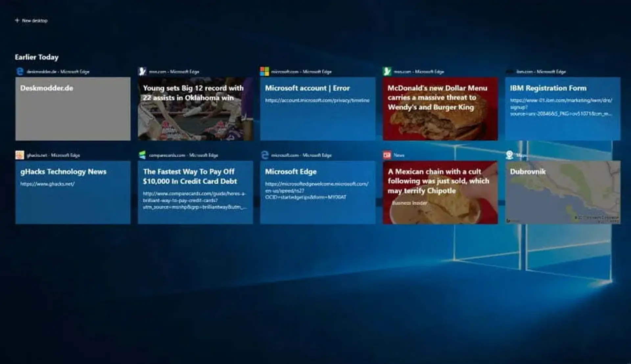Viewport: 631px width, 364px height.
Task: Click the comparecards.com favicon icon
Action: pos(142,155)
